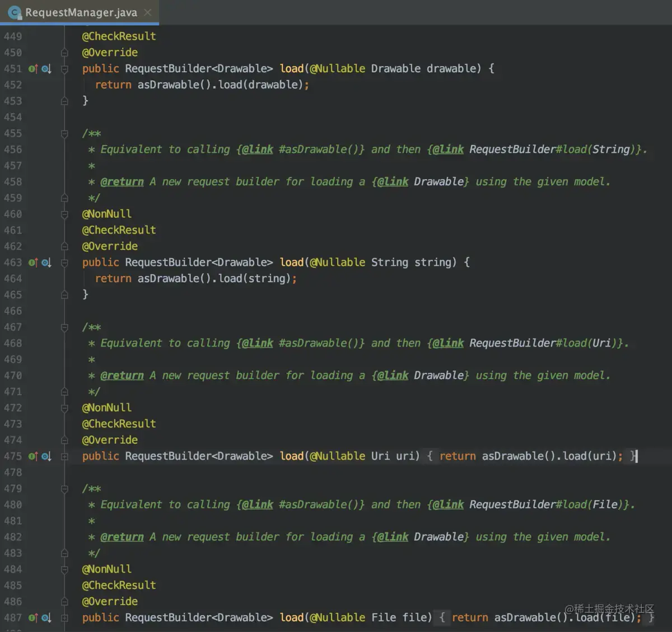Collapse the annotations block at line 484
Screen dimensions: 672x632
[64, 569]
